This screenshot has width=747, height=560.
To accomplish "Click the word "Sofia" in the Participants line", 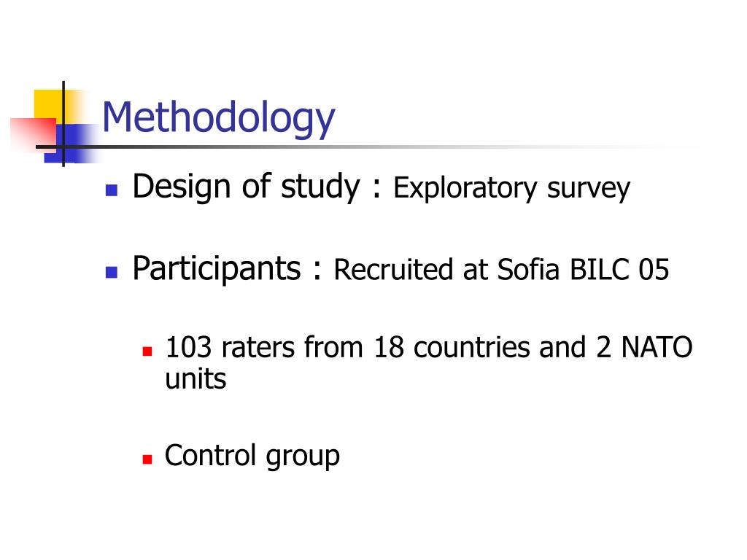I will pos(528,270).
